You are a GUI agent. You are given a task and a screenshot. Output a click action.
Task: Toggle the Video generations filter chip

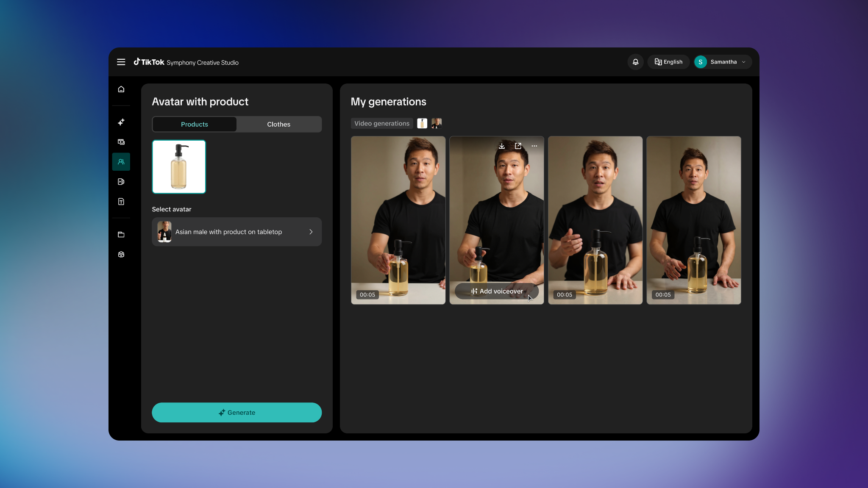tap(381, 123)
